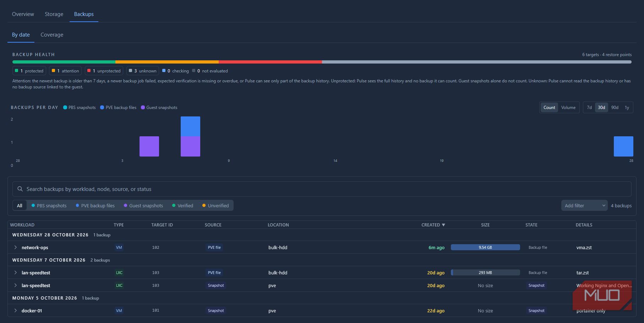
Task: Sort by the Type column header
Action: click(119, 225)
